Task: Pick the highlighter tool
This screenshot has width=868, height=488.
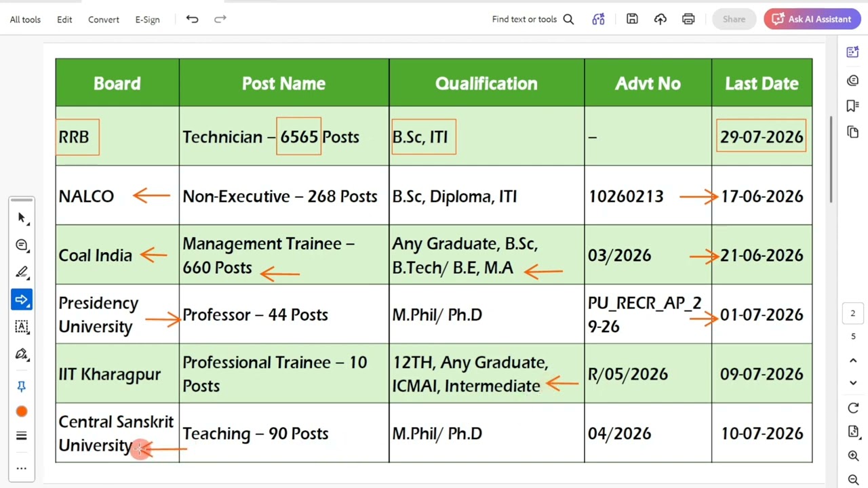Action: (x=22, y=272)
